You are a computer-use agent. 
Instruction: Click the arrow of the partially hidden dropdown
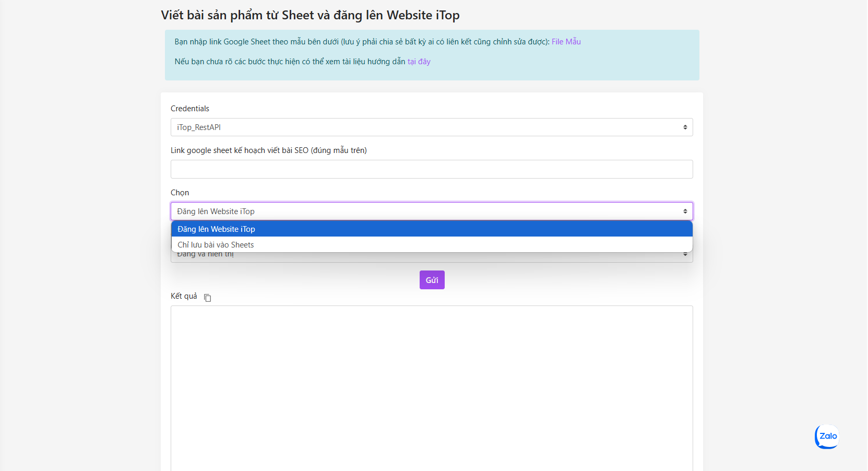coord(685,255)
